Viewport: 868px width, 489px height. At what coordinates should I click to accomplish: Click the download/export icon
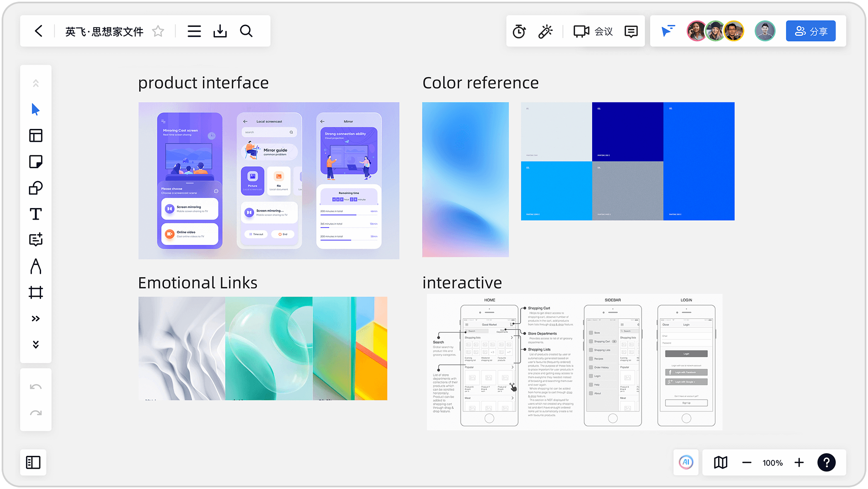click(220, 31)
